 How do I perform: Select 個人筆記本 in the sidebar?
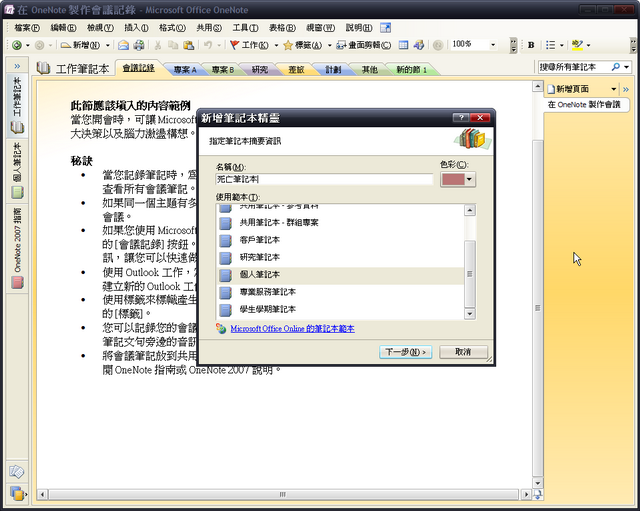click(x=17, y=170)
